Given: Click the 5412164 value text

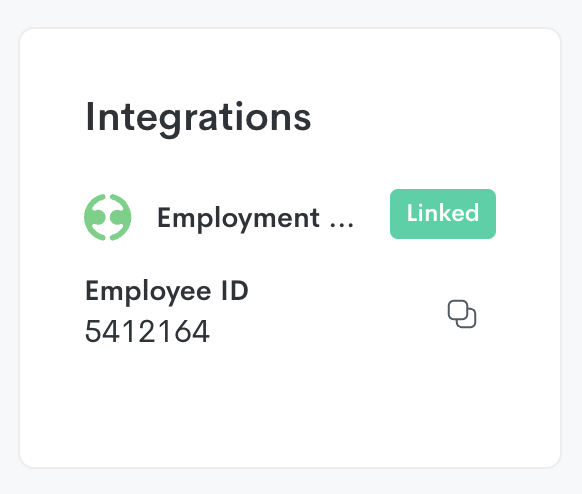Looking at the screenshot, I should click(147, 331).
